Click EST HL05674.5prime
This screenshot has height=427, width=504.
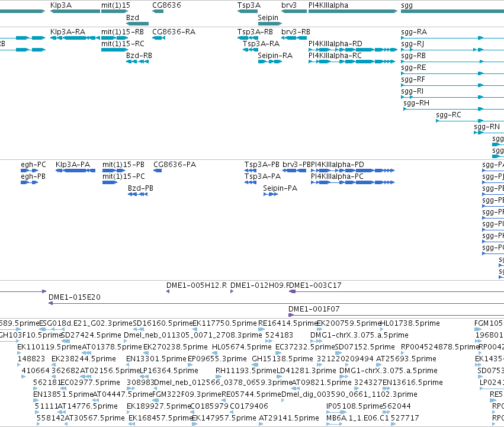click(215, 354)
